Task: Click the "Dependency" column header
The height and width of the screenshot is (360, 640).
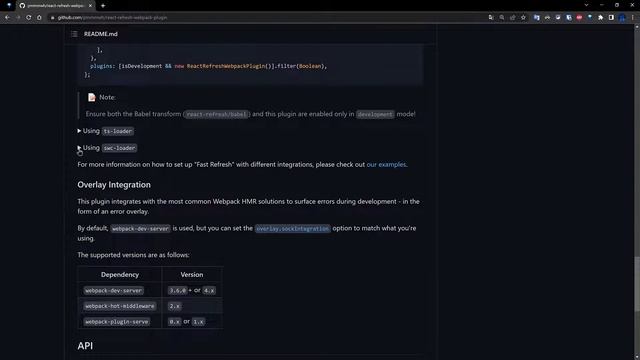Action: [x=120, y=275]
